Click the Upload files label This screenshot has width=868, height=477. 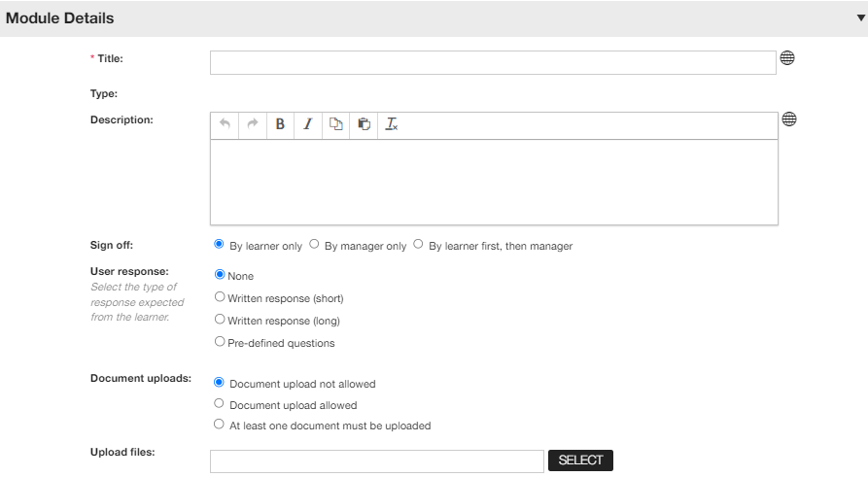coord(122,452)
